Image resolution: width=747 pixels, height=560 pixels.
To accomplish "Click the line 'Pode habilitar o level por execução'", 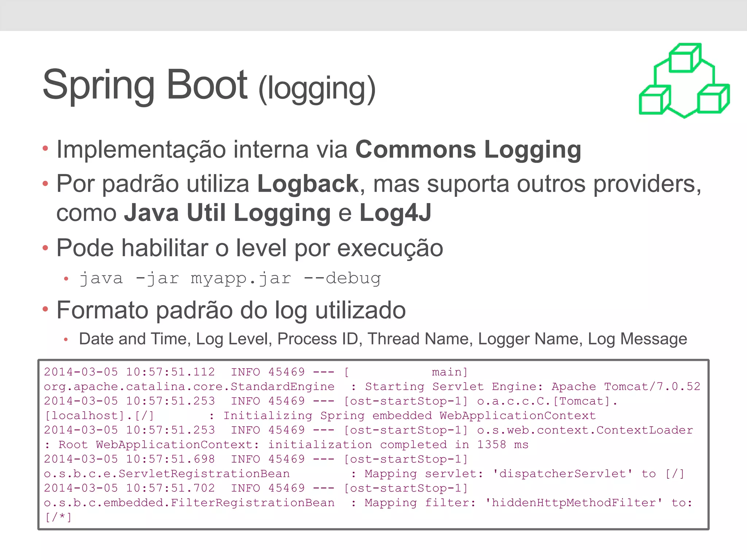I will coord(250,248).
